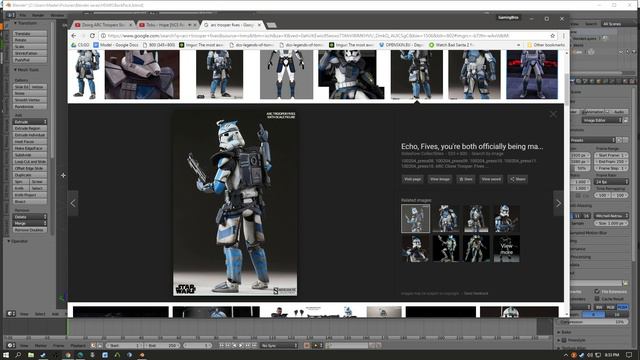Open the Extrude dropdown in Mesh Tools
This screenshot has width=640, height=360.
(30, 122)
